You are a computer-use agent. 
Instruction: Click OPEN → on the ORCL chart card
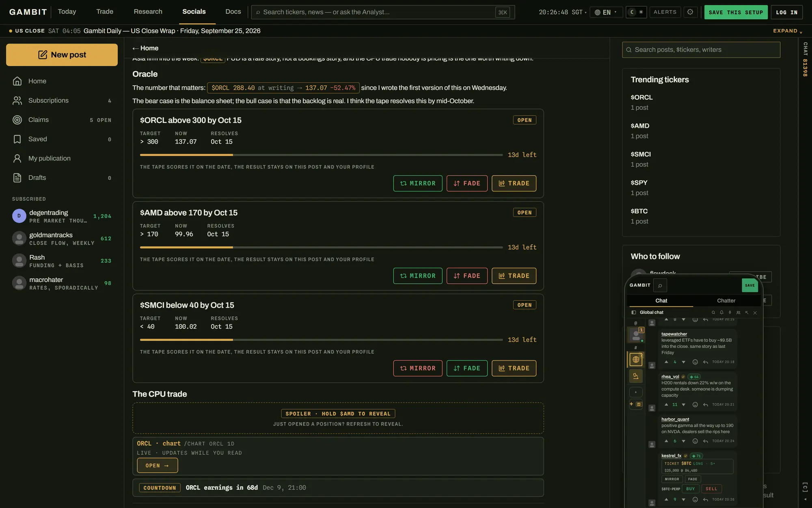tap(158, 466)
